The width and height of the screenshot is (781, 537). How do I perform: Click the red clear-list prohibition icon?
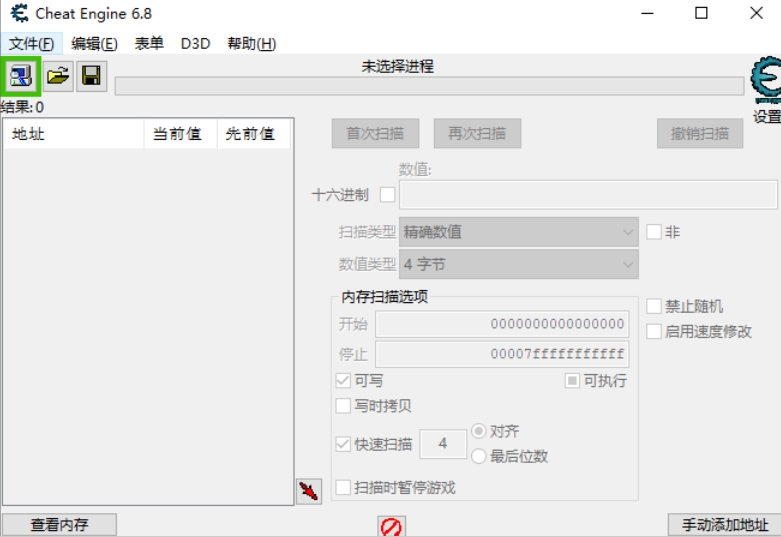point(391,527)
